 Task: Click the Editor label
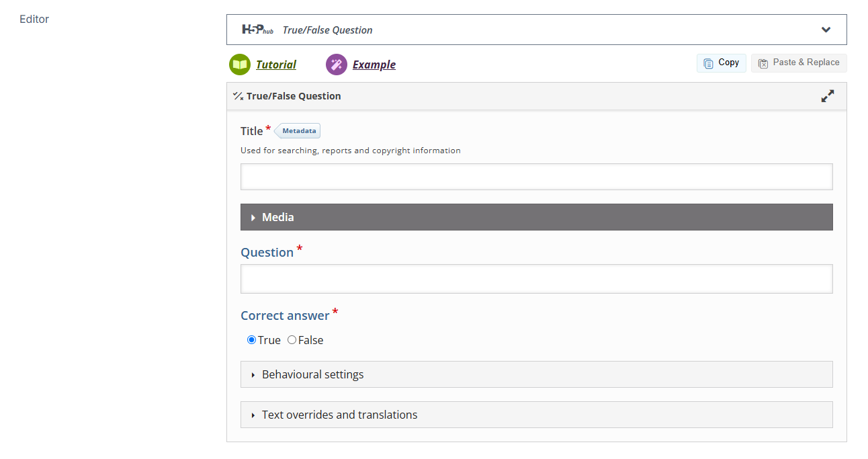(x=34, y=19)
